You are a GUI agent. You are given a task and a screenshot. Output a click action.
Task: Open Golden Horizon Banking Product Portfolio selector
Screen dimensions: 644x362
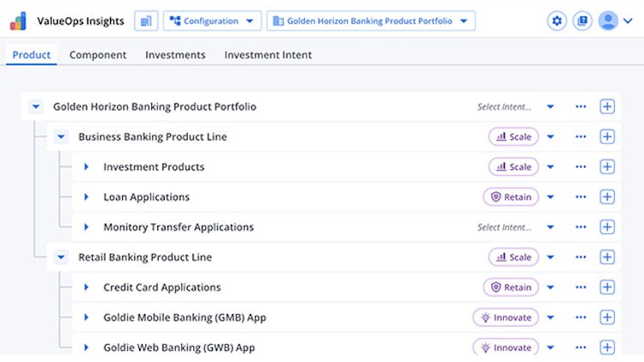coord(371,21)
